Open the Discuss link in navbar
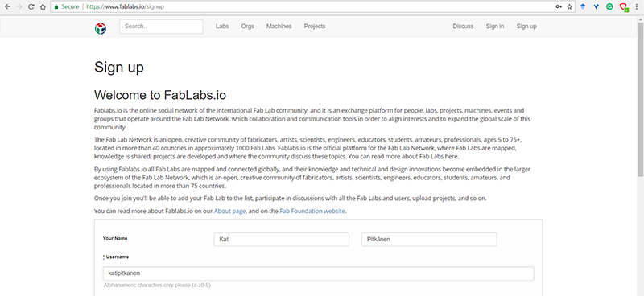Screen dimensions: 644x296 click(463, 27)
